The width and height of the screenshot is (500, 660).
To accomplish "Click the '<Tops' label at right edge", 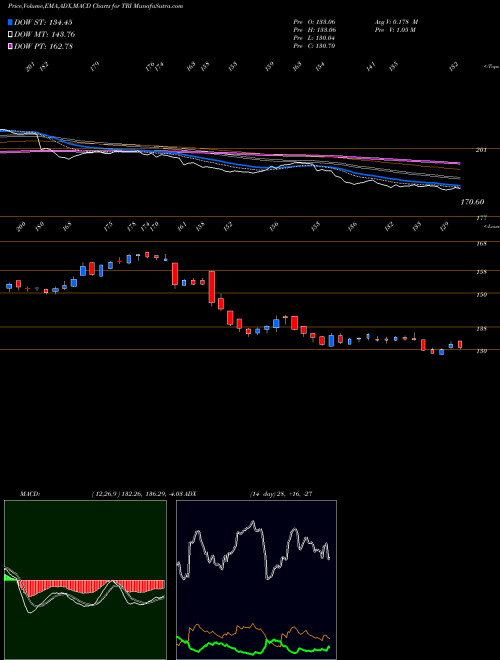I will [x=491, y=67].
